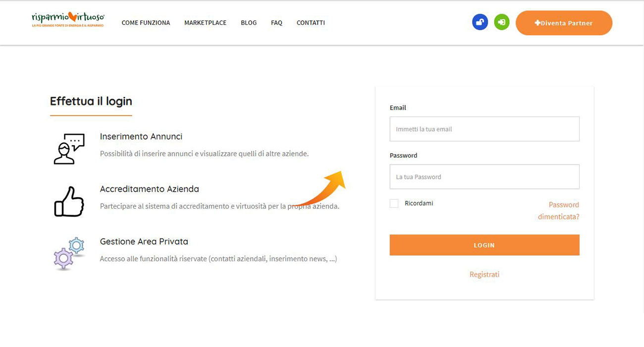Open the Come Funziona menu item
The image size is (644, 347).
pyautogui.click(x=146, y=23)
